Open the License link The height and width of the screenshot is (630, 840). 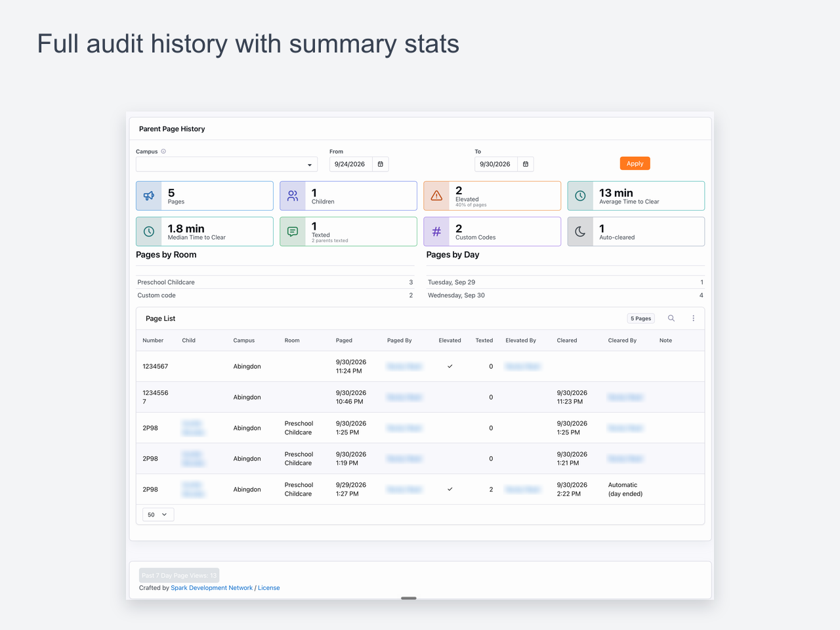pyautogui.click(x=268, y=588)
